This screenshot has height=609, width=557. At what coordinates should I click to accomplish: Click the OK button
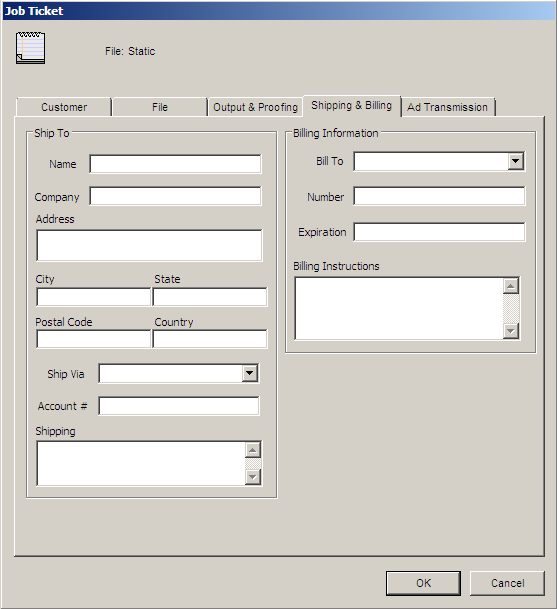423,583
